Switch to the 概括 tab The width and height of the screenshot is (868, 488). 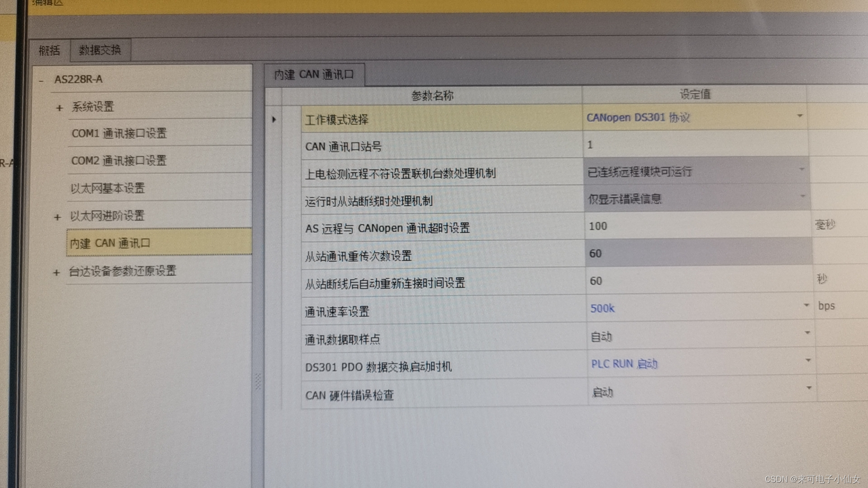[x=49, y=51]
